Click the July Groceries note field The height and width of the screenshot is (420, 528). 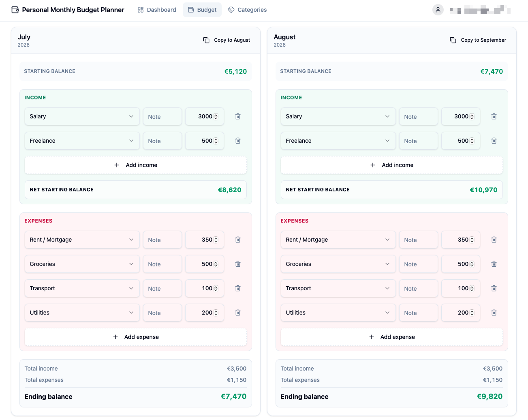(x=162, y=264)
